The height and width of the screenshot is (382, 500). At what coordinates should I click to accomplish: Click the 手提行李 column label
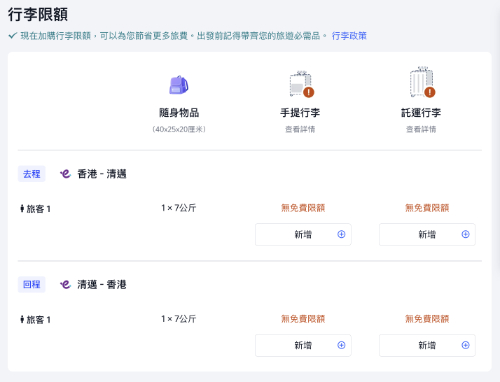point(300,113)
